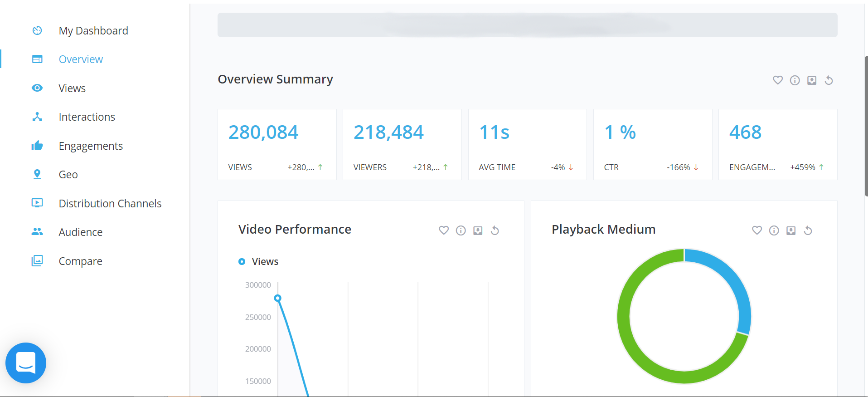Refresh the Playback Medium chart

point(808,230)
